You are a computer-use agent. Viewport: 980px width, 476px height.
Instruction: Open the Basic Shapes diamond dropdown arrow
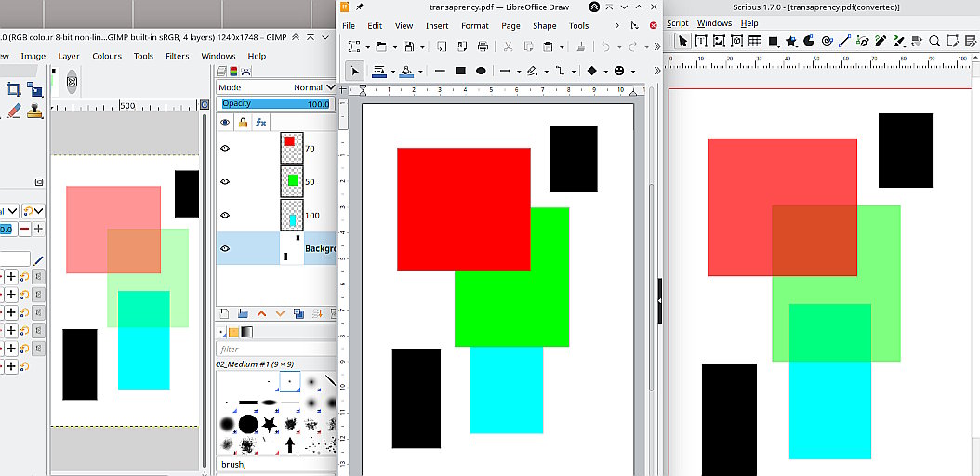tap(605, 72)
